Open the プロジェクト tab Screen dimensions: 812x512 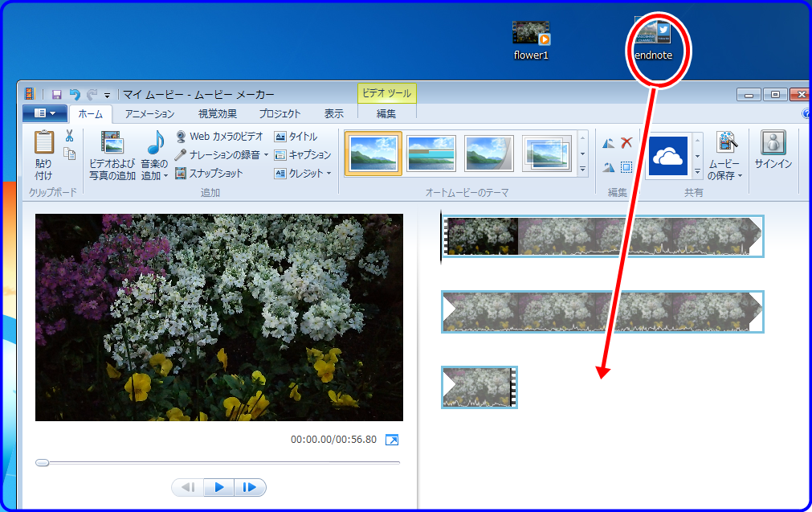(280, 113)
